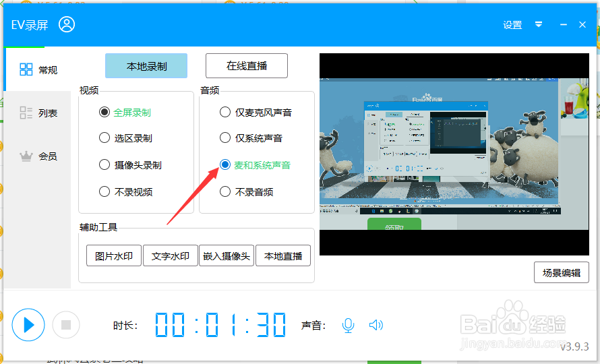Viewport: 600px width, 364px height.
Task: Open the 图片水印 tool
Action: 114,255
